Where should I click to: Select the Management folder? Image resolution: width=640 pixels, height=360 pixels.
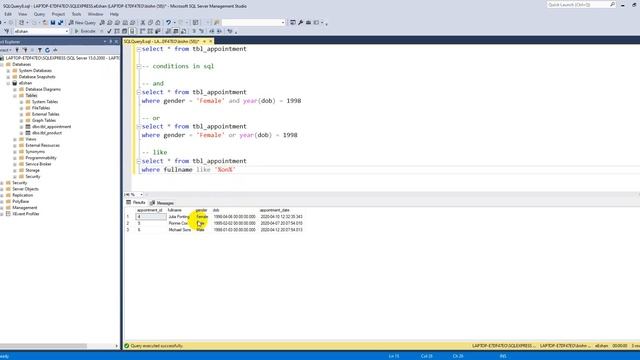24,208
